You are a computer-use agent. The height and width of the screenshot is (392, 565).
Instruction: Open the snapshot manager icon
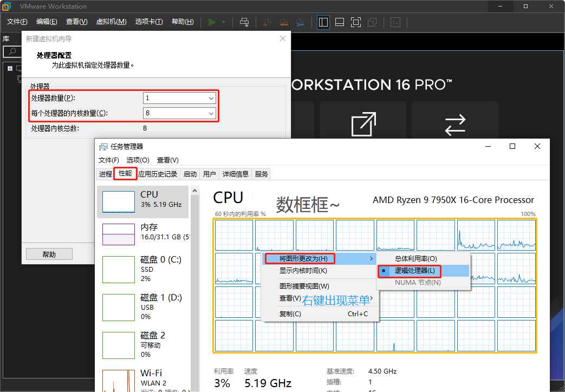tap(300, 22)
